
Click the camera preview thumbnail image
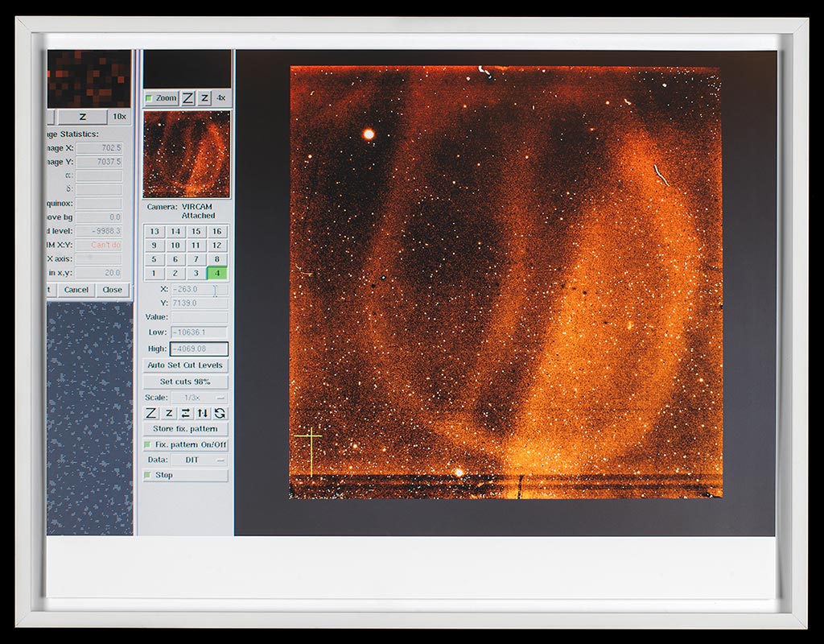[x=186, y=155]
